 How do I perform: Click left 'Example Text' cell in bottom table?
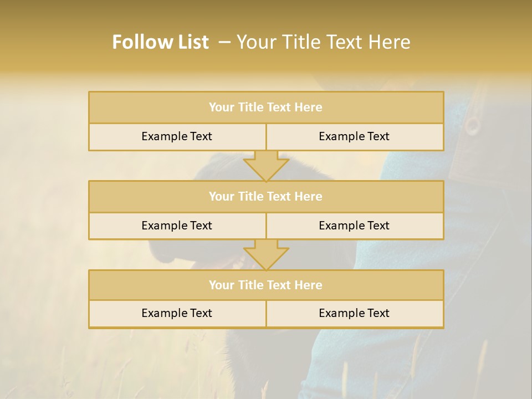[x=177, y=313]
